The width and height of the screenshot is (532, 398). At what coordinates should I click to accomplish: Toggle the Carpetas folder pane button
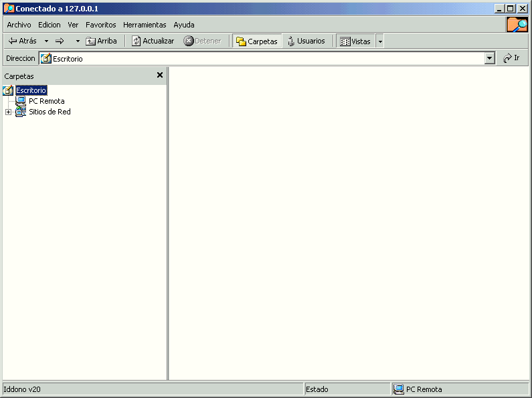[256, 41]
